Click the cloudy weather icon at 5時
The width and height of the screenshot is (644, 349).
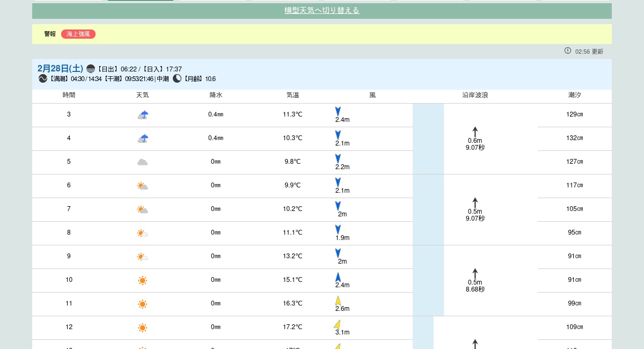tap(142, 162)
